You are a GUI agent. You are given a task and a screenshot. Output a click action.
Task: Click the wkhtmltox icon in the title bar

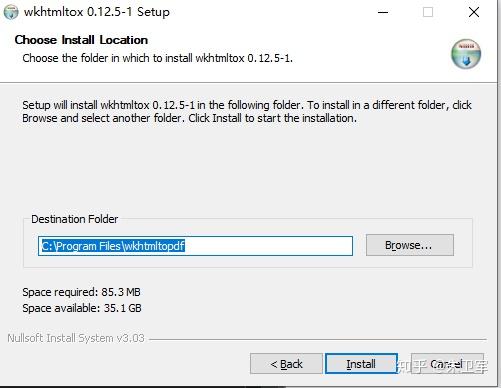tap(11, 12)
